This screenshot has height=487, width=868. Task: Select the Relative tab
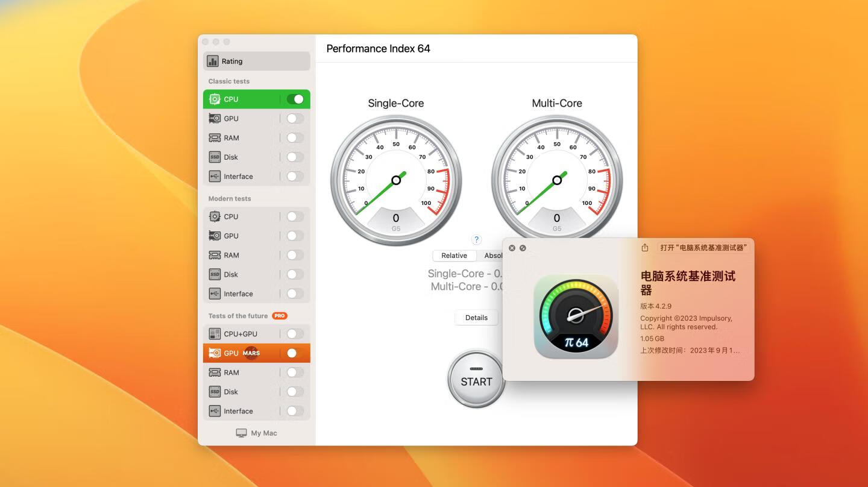click(x=454, y=256)
